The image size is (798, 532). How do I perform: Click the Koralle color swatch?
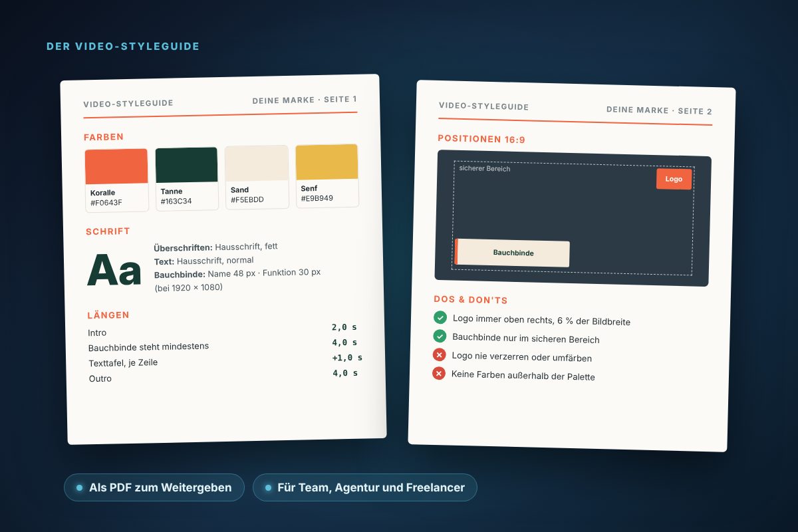116,180
